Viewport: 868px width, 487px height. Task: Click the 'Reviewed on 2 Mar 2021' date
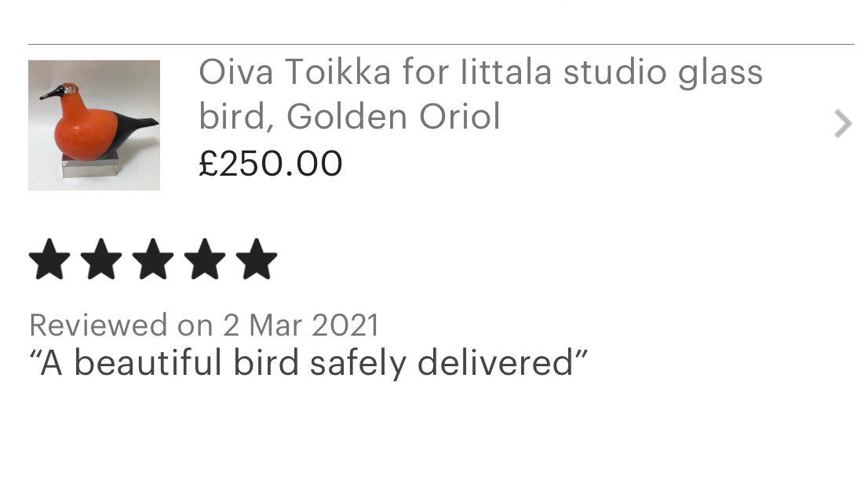[x=204, y=325]
